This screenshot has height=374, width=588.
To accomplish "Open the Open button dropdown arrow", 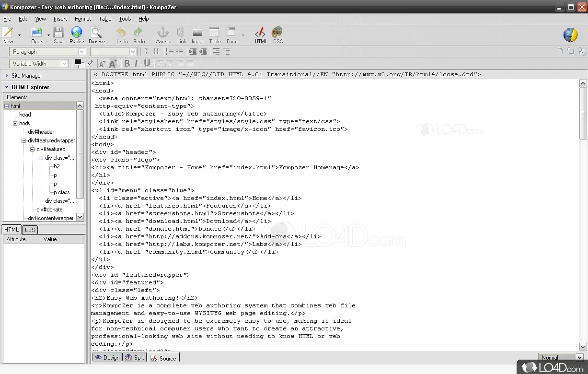I will (x=48, y=35).
